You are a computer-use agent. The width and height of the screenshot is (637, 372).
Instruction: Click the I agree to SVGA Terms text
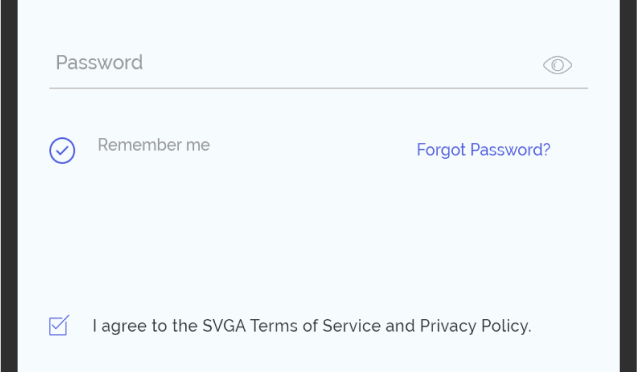[312, 326]
